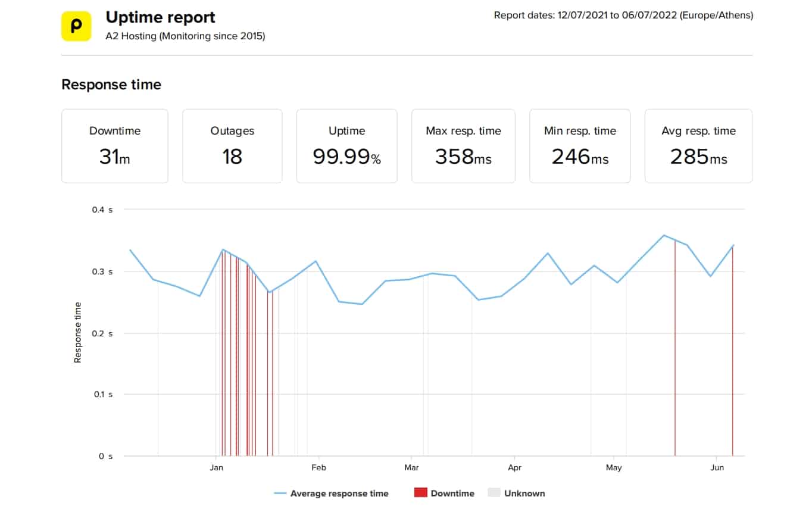Click the 0.2 s y-axis label
812x506 pixels.
click(102, 333)
